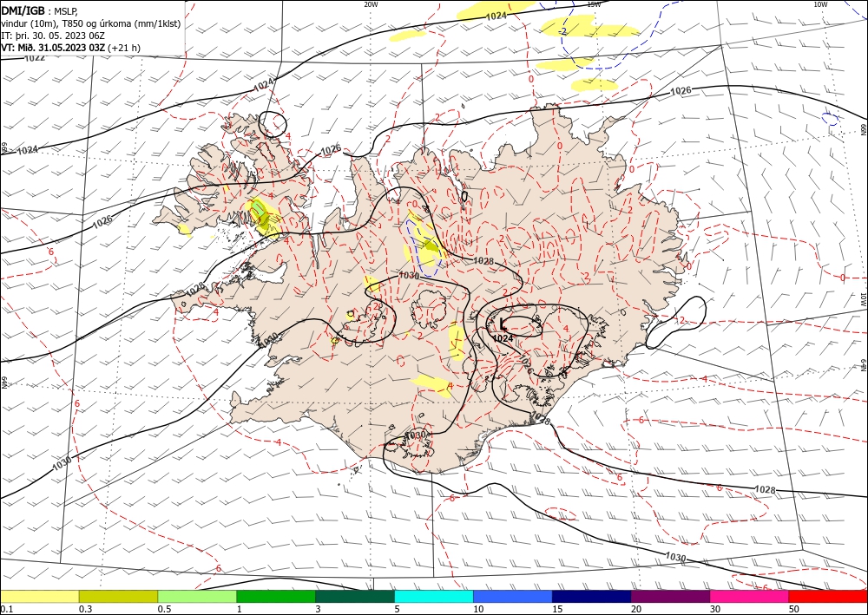Viewport: 868px width, 615px height.
Task: Click the '15W' longitude label at top
Action: click(594, 4)
